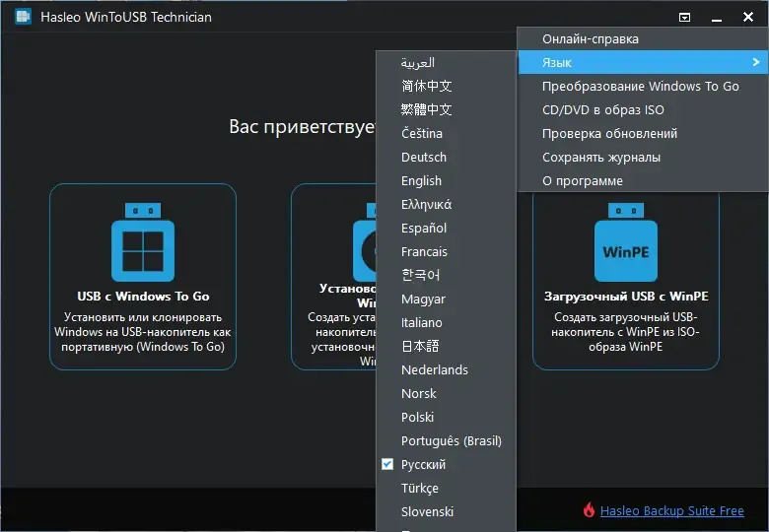This screenshot has width=769, height=532.
Task: Click the Hasleo WinToUSB app logo icon
Action: tap(23, 17)
